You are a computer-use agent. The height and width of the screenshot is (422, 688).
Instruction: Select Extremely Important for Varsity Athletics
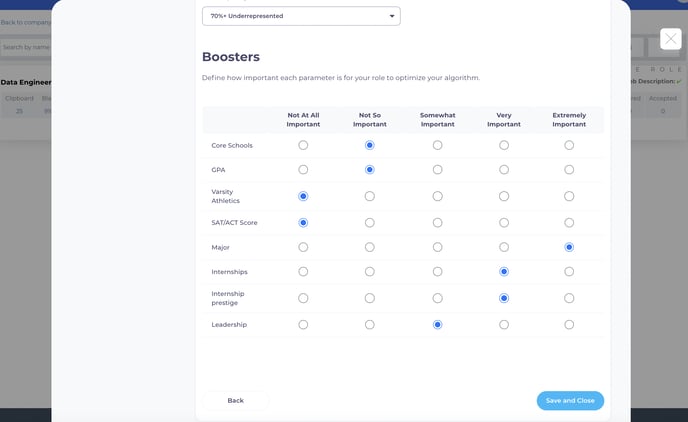pyautogui.click(x=569, y=196)
